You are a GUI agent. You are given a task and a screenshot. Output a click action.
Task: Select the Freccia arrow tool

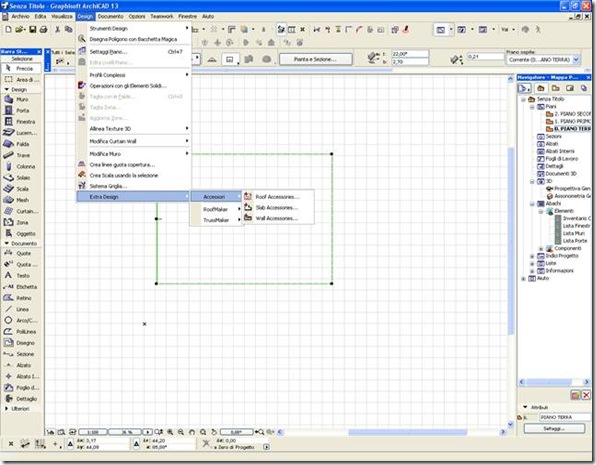pyautogui.click(x=21, y=68)
